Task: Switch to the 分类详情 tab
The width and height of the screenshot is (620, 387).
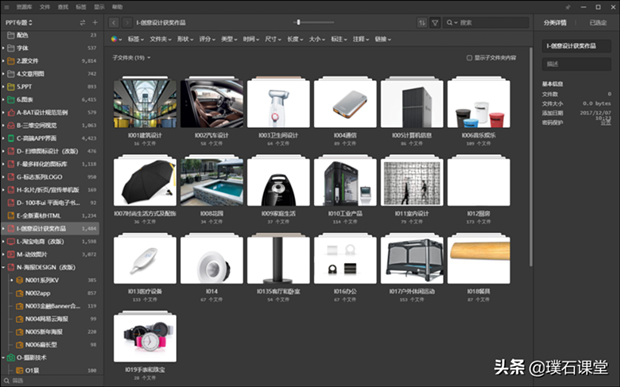Action: [555, 23]
